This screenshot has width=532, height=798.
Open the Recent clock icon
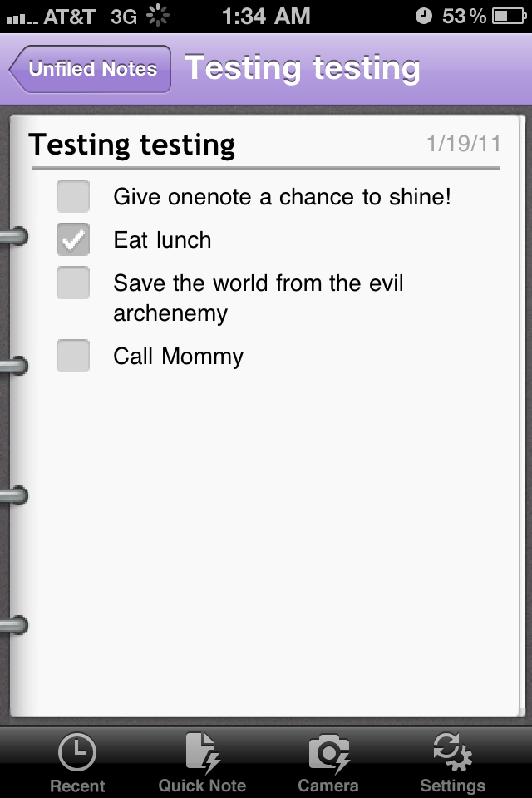(x=76, y=753)
